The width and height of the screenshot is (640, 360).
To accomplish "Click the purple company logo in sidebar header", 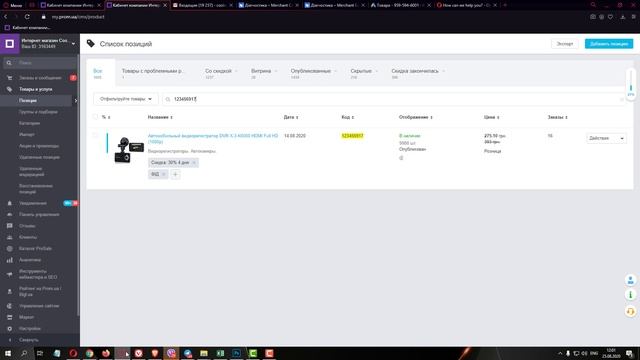I will 9,44.
